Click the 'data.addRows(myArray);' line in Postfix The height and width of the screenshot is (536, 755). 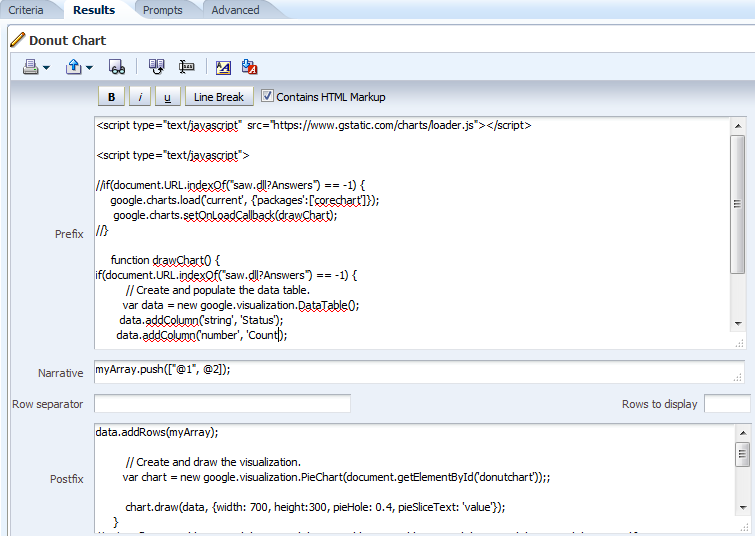pos(156,432)
